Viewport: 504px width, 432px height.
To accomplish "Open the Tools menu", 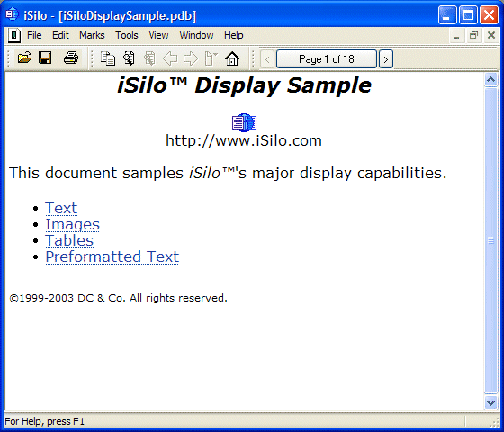I will (x=127, y=35).
